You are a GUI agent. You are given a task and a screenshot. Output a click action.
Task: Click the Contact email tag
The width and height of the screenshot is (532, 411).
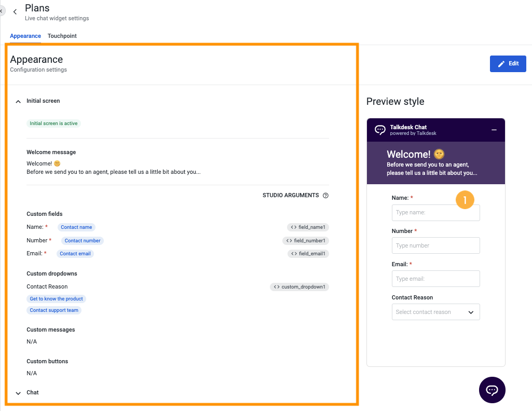75,254
